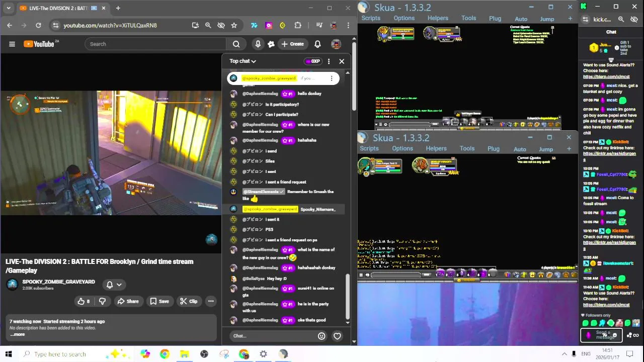The width and height of the screenshot is (644, 362).
Task: Open Tools menu in top Skua window
Action: click(468, 18)
